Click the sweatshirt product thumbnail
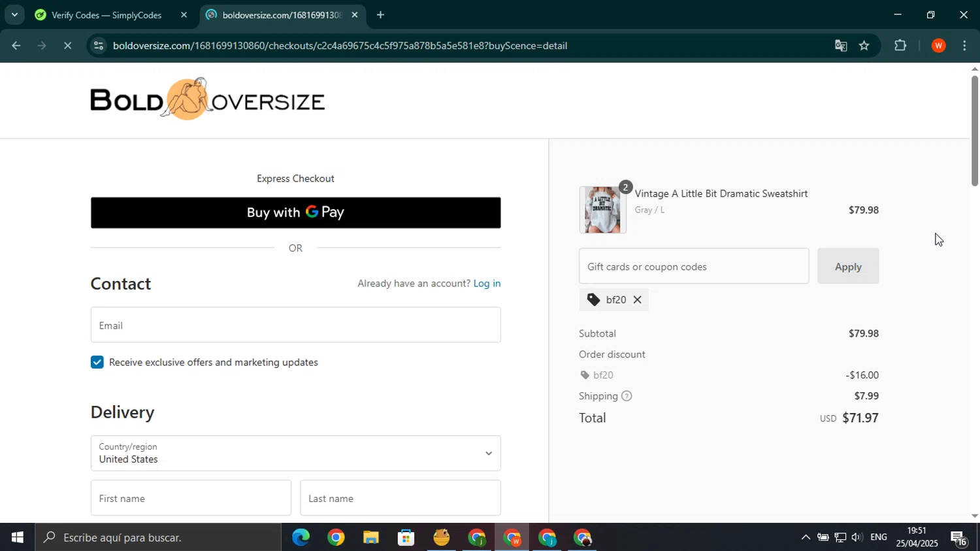This screenshot has width=980, height=551. [602, 210]
